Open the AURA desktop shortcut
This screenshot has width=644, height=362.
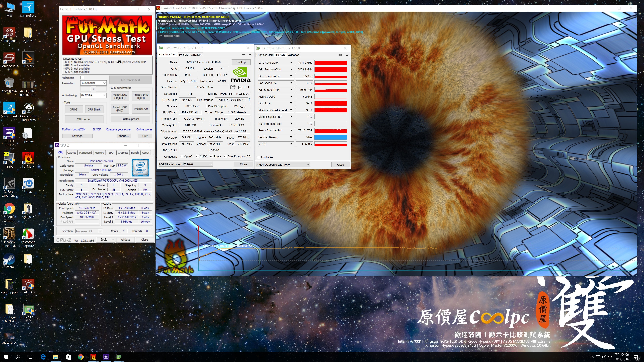point(28,286)
